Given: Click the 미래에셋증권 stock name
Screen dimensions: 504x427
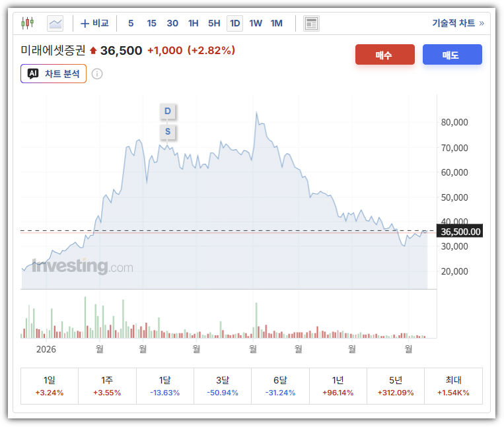Looking at the screenshot, I should 53,50.
